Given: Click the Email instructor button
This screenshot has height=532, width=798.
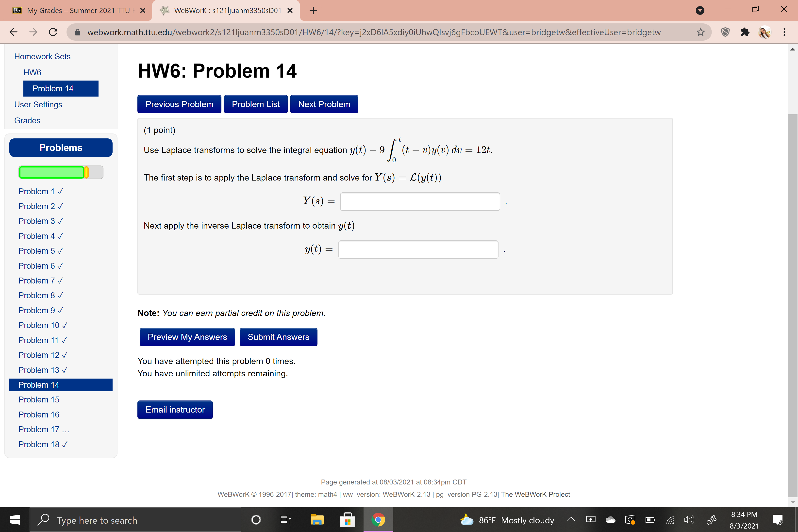Looking at the screenshot, I should point(175,410).
